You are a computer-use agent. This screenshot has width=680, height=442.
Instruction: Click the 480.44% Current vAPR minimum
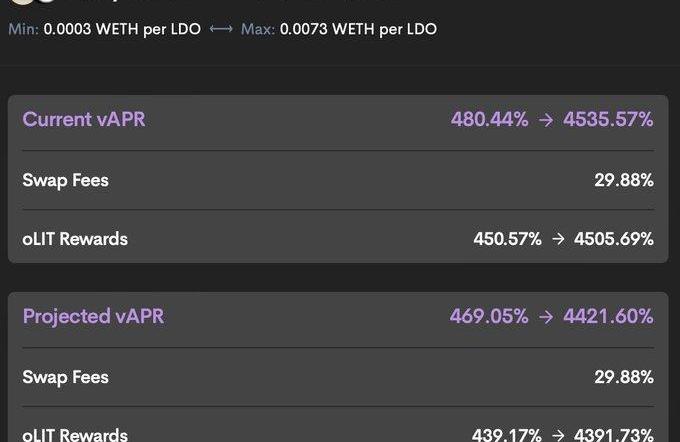(x=490, y=120)
